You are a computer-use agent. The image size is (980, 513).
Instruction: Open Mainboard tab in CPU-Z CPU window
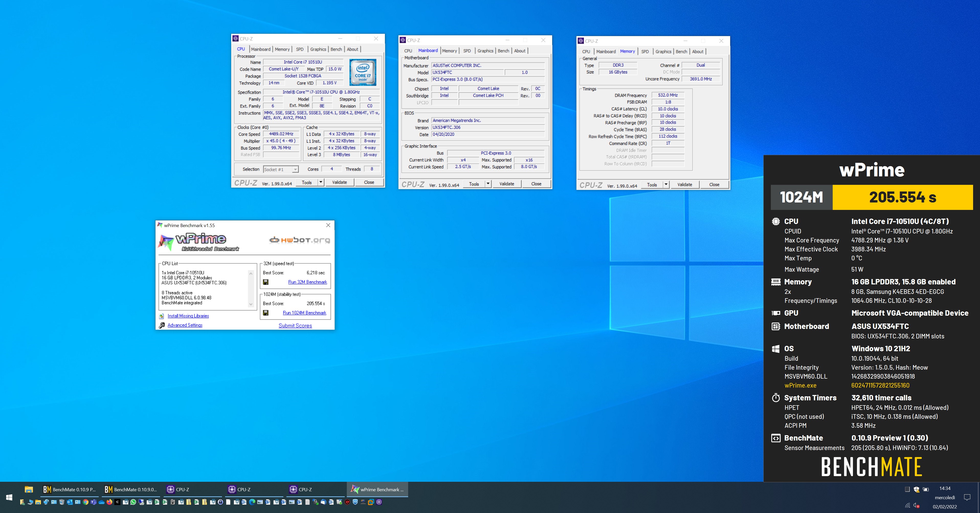pyautogui.click(x=261, y=49)
